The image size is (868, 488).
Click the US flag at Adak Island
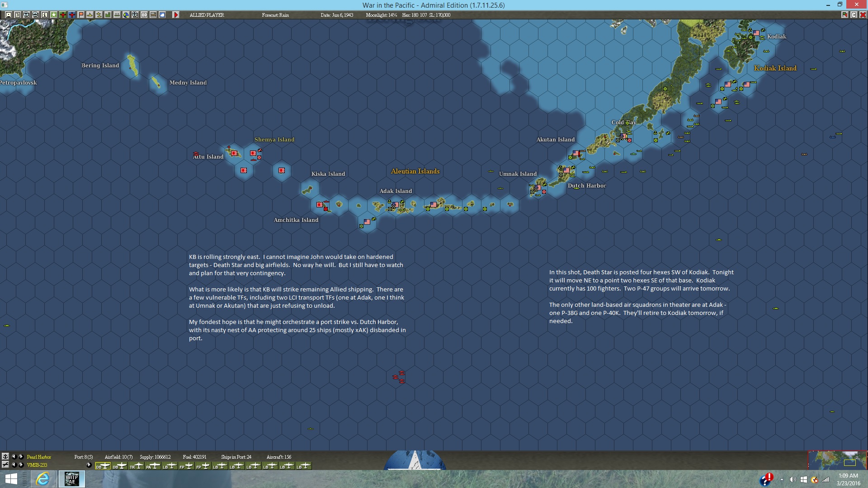396,205
